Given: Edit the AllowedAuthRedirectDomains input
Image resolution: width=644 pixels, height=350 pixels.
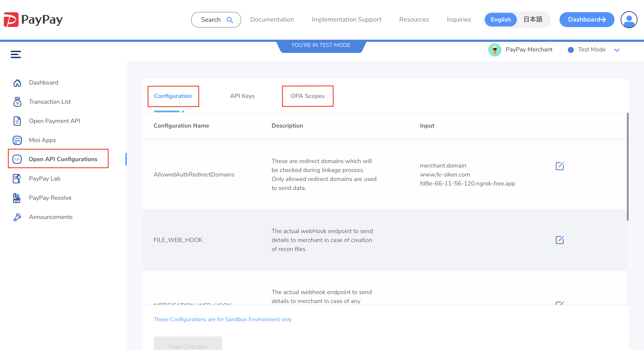Looking at the screenshot, I should coord(559,166).
